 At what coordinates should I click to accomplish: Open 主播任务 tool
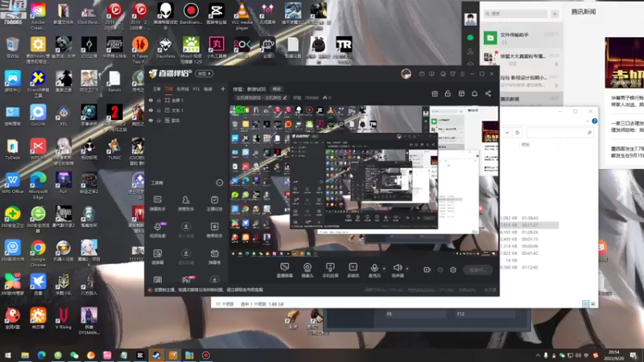point(214,204)
